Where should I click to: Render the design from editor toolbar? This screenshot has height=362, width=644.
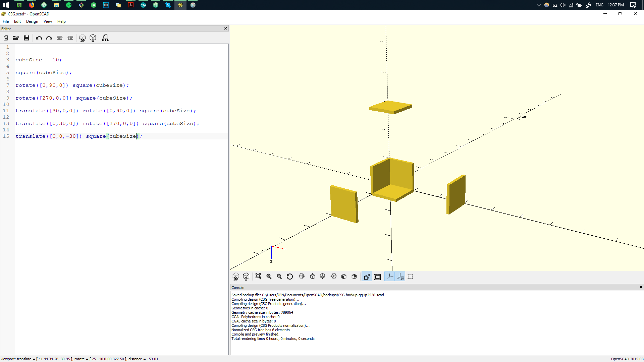point(93,38)
